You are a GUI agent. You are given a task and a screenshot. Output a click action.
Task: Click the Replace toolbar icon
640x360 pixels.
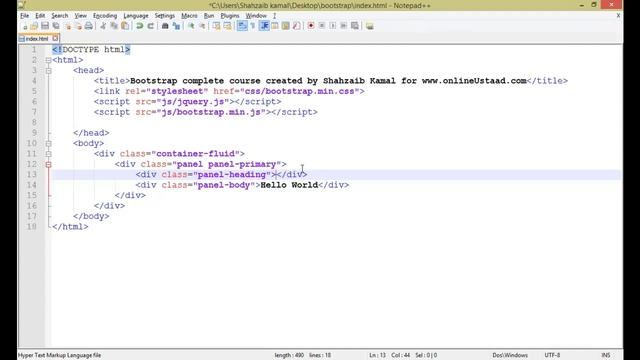click(176, 26)
